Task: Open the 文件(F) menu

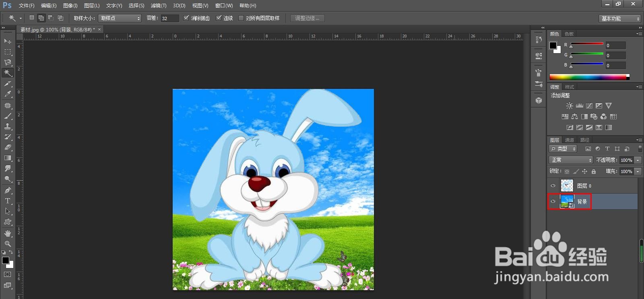Action: pos(27,6)
